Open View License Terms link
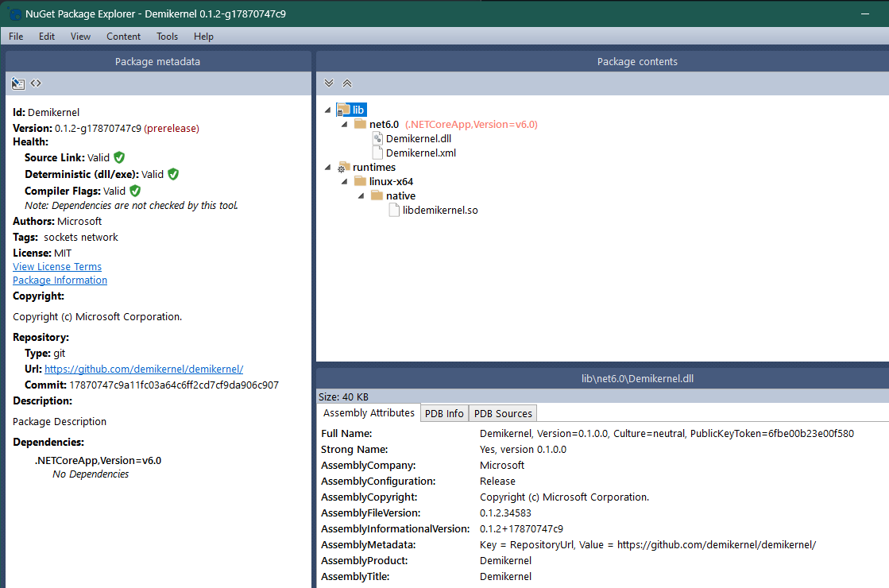 pos(56,266)
